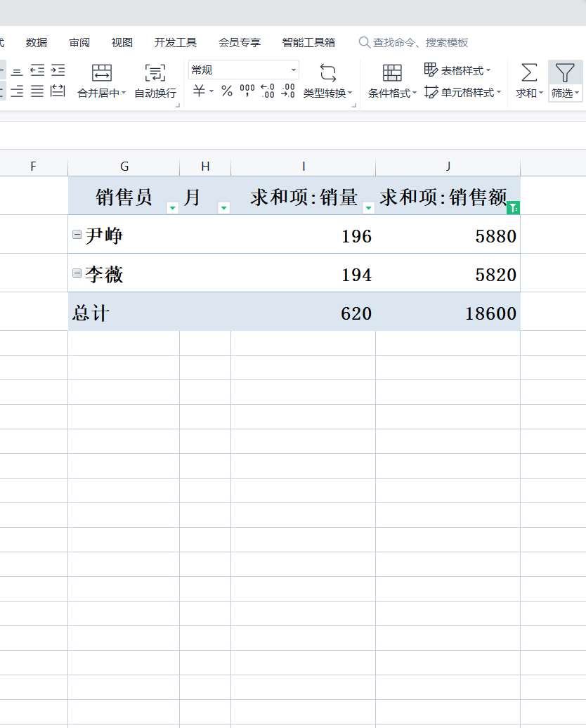Image resolution: width=586 pixels, height=728 pixels.
Task: Select column H header
Action: [x=205, y=167]
